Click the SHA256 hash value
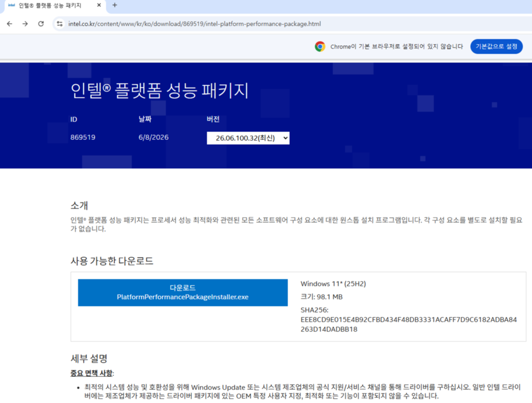Screen dimensions: 532x403 pyautogui.click(x=409, y=324)
